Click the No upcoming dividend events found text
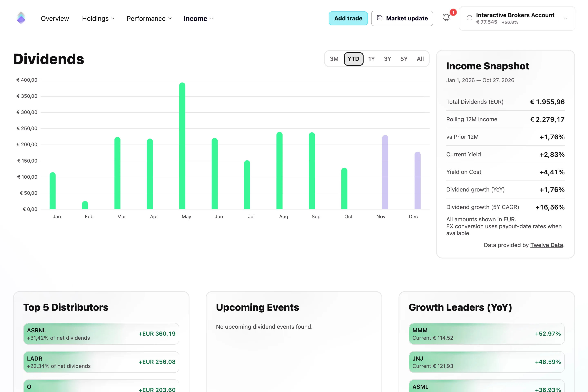This screenshot has width=588, height=392. (x=264, y=327)
